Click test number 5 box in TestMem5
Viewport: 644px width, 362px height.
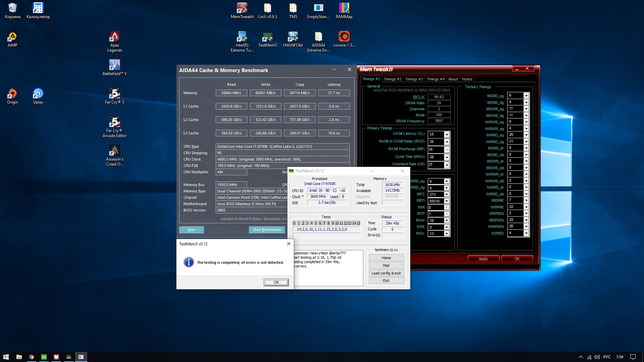[316, 223]
